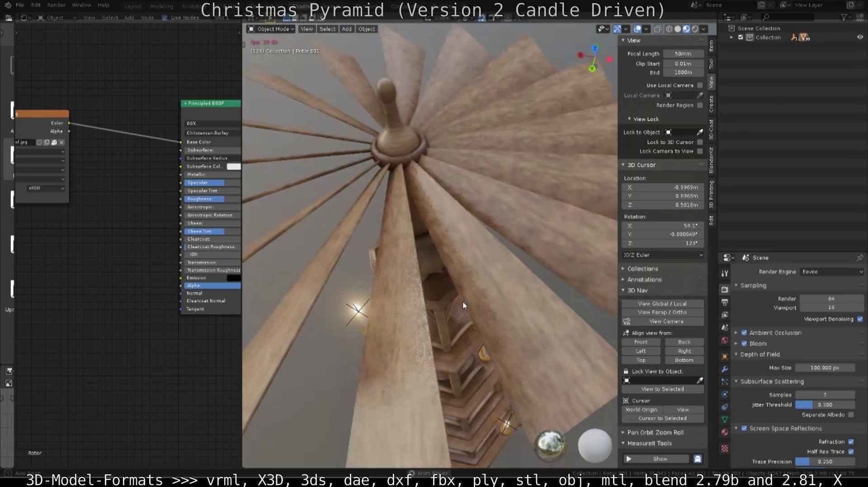Expand Pan Orbit Zoom Roll panel

pyautogui.click(x=623, y=432)
